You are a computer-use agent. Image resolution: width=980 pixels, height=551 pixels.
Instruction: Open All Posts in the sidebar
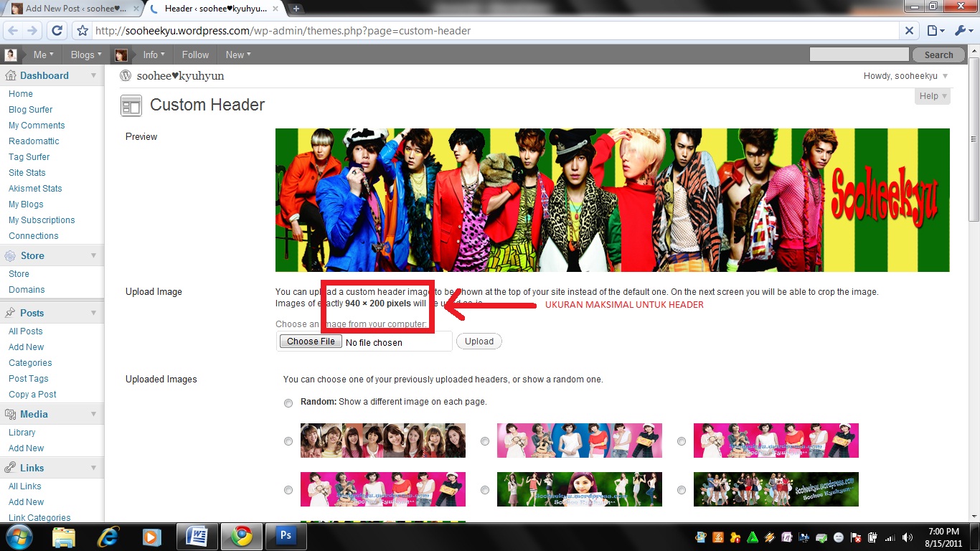pyautogui.click(x=26, y=331)
